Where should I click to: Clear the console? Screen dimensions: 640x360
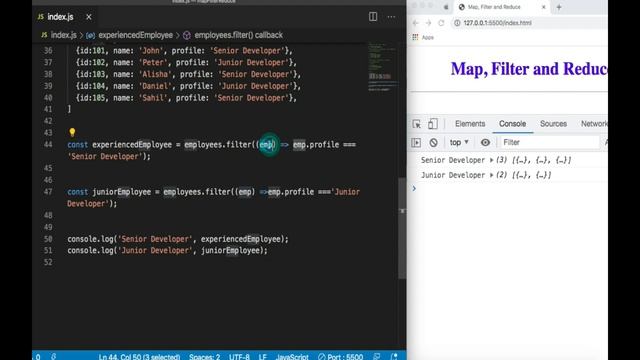pos(433,142)
